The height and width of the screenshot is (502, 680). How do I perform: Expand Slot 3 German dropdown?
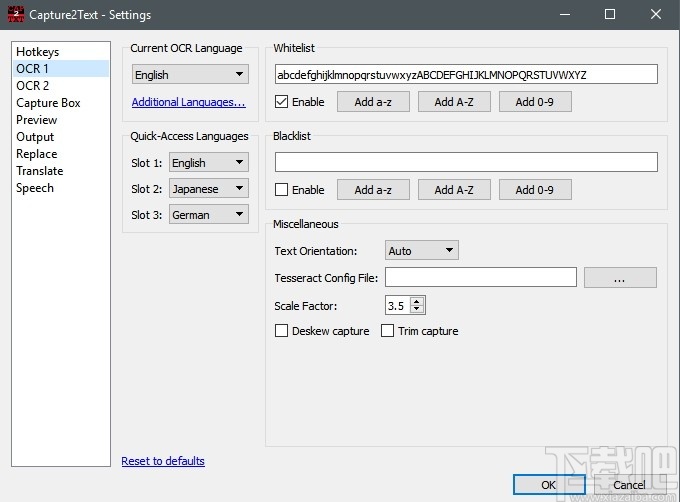(209, 215)
